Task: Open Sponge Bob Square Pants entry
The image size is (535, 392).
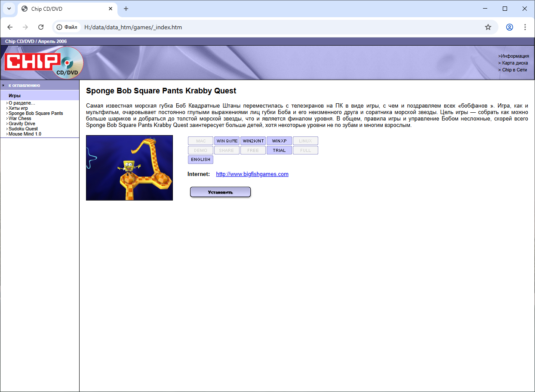Action: tap(36, 113)
